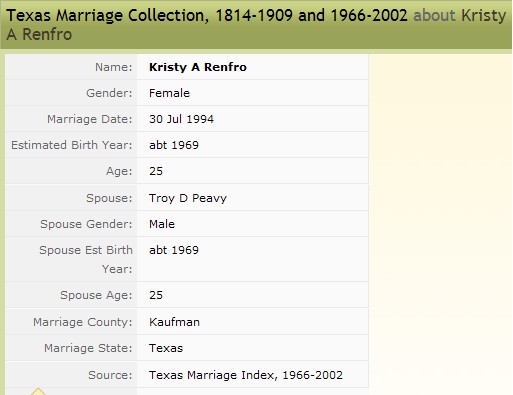
Task: Click the Source field label
Action: point(110,375)
